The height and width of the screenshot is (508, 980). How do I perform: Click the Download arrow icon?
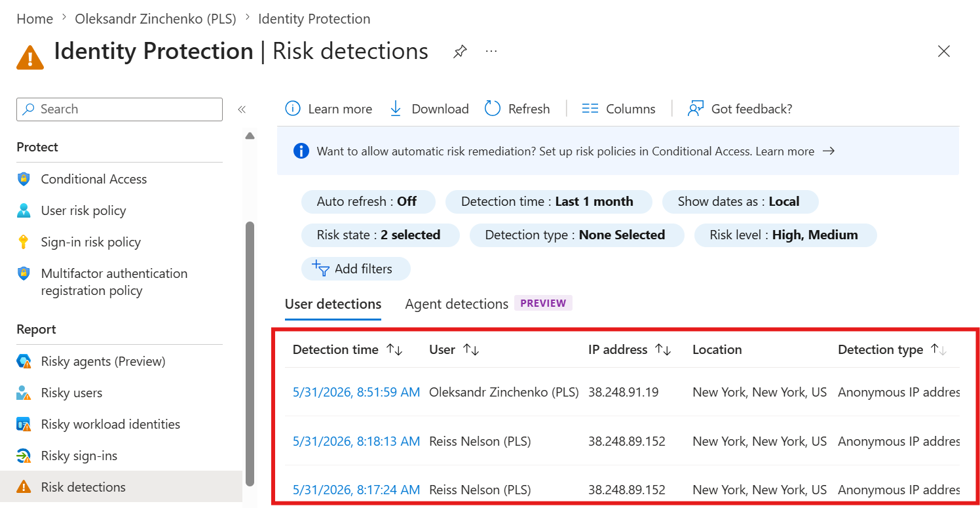pyautogui.click(x=396, y=109)
